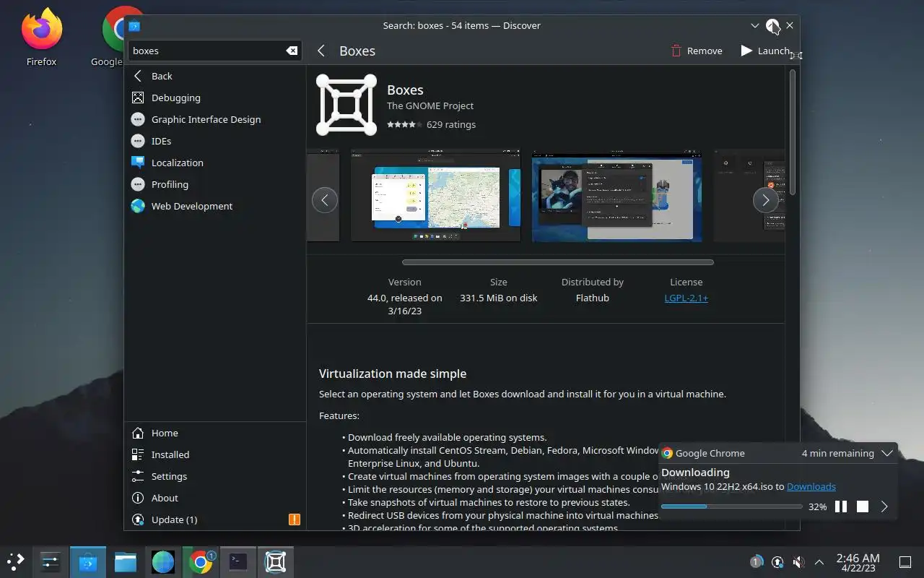Viewport: 924px width, 578px height.
Task: Launch the Boxes application
Action: click(x=765, y=51)
